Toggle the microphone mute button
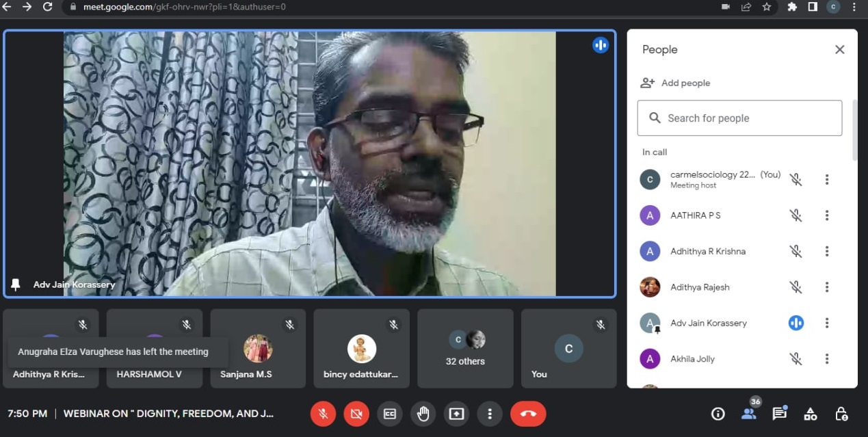This screenshot has height=437, width=868. (323, 414)
